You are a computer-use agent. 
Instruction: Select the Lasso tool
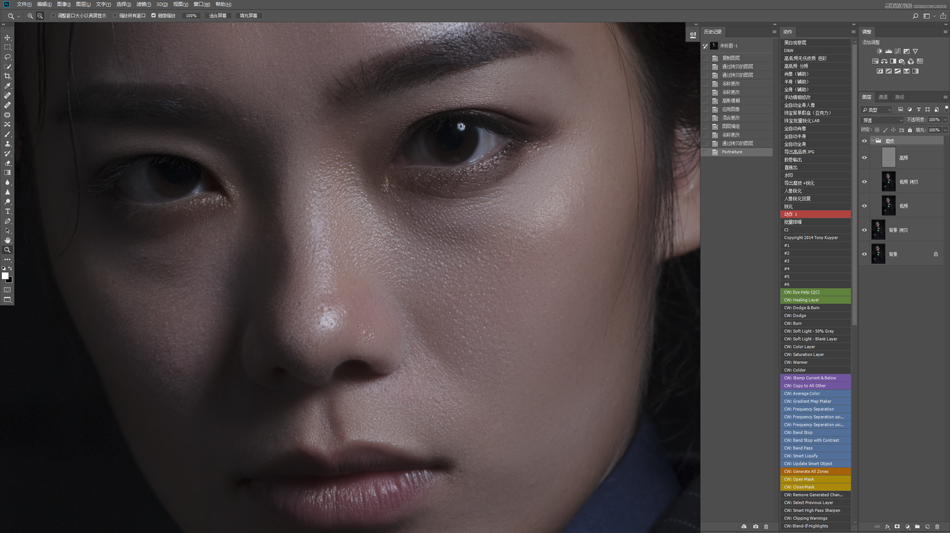click(7, 56)
